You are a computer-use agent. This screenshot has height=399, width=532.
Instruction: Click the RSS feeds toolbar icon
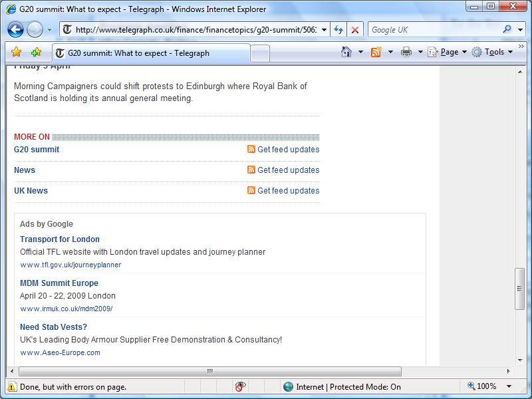(x=376, y=52)
